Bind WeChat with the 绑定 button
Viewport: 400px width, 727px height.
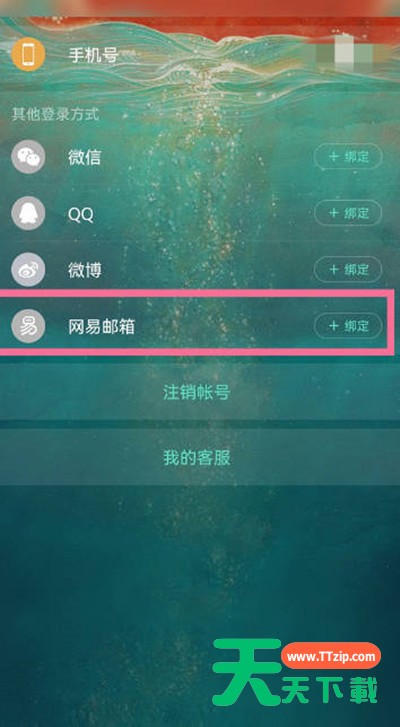tap(348, 156)
